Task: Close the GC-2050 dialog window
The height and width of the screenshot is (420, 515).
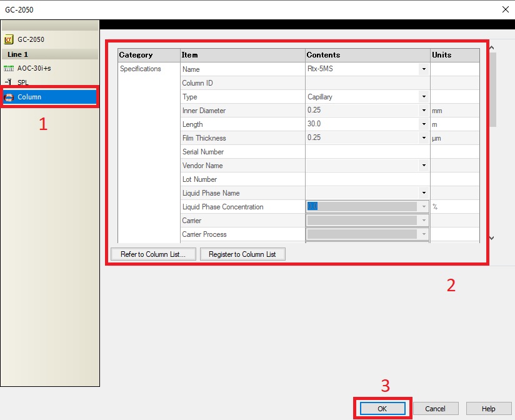Action: click(504, 9)
